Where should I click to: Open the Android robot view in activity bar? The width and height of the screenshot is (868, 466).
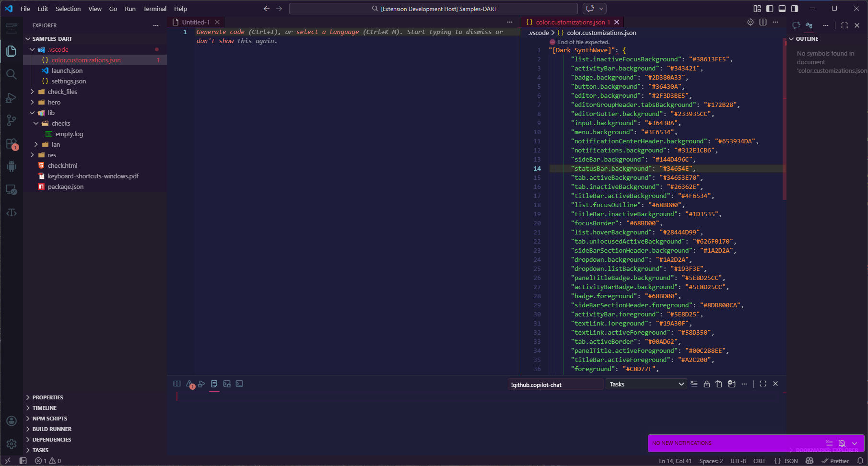pyautogui.click(x=12, y=166)
